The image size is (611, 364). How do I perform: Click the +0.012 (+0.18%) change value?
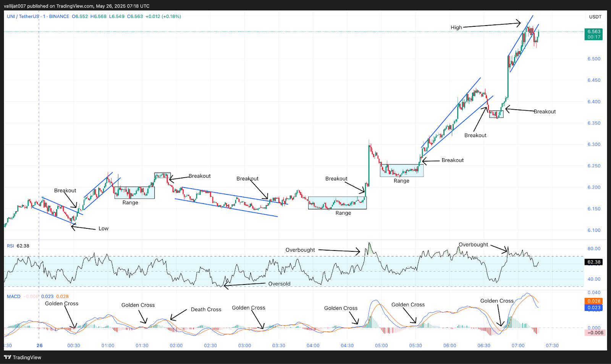(x=163, y=16)
